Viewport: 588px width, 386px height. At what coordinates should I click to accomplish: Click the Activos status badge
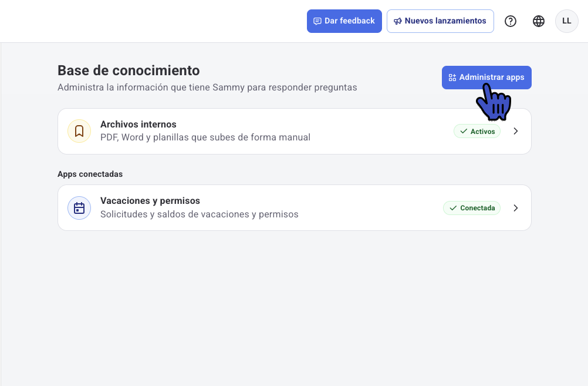point(477,131)
